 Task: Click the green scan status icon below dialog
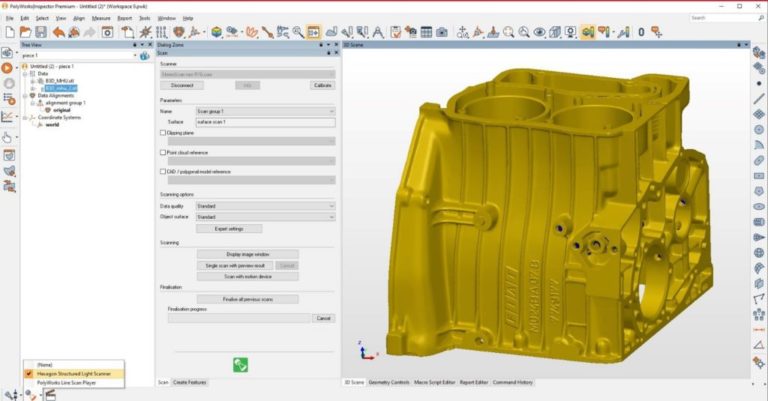240,365
